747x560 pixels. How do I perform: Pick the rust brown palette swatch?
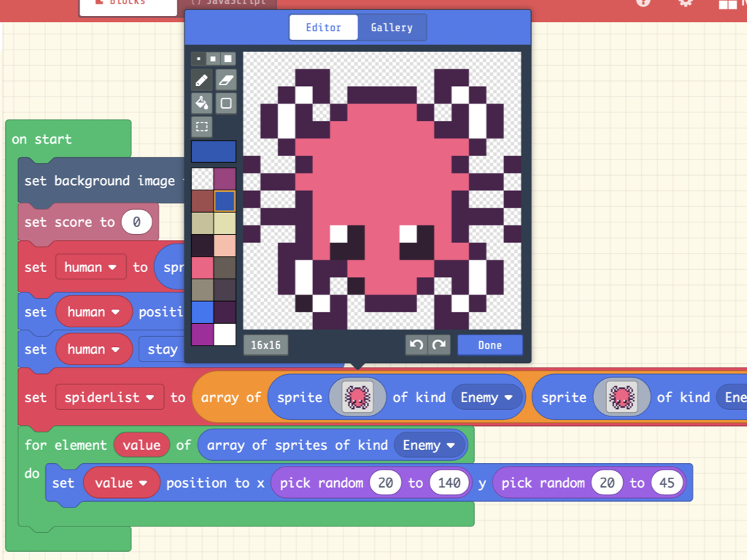tap(203, 201)
